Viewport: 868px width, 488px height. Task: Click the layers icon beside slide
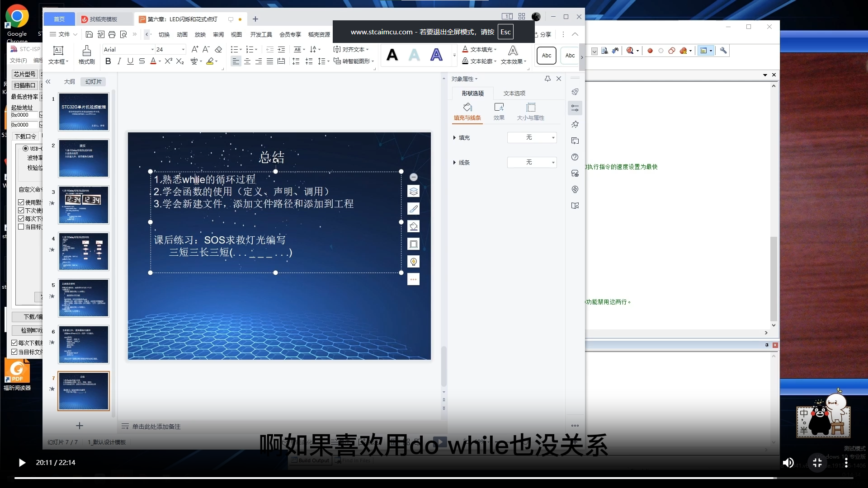(x=413, y=192)
